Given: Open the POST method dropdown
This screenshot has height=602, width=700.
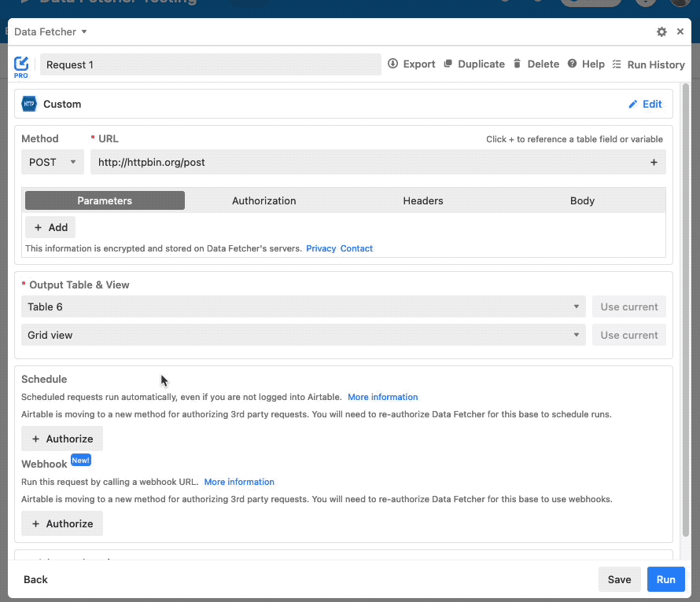Looking at the screenshot, I should tap(53, 162).
